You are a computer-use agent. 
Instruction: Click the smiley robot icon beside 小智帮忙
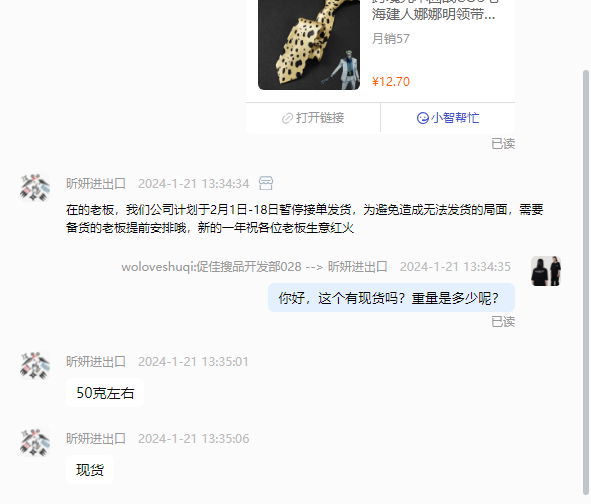[x=423, y=118]
